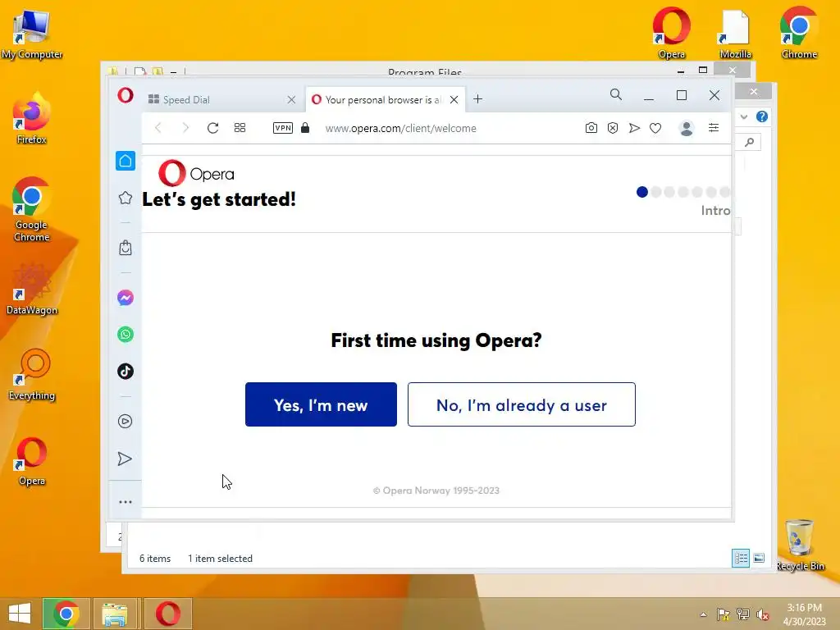Open Bookmarks star in sidebar
This screenshot has width=840, height=630.
pyautogui.click(x=126, y=198)
